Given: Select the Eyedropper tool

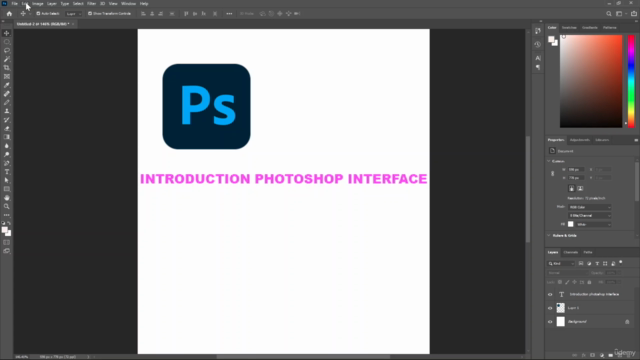Looking at the screenshot, I should [7, 85].
